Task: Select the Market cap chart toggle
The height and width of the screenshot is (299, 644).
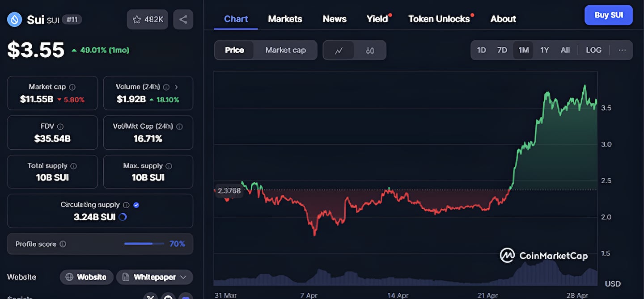Action: [x=286, y=50]
